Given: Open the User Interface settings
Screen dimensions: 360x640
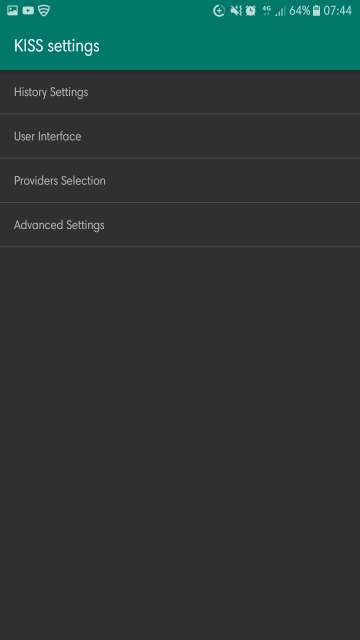Looking at the screenshot, I should 180,136.
